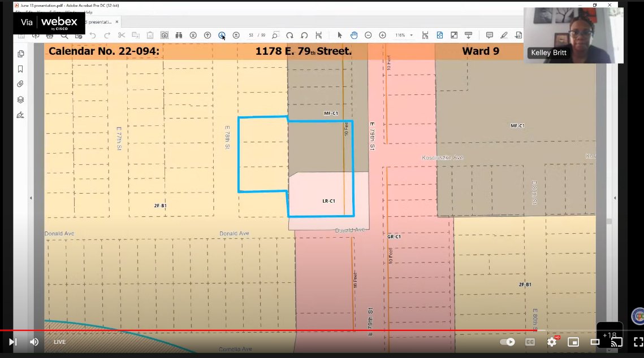Click the Ward 9 heading text
The image size is (644, 358).
[481, 51]
